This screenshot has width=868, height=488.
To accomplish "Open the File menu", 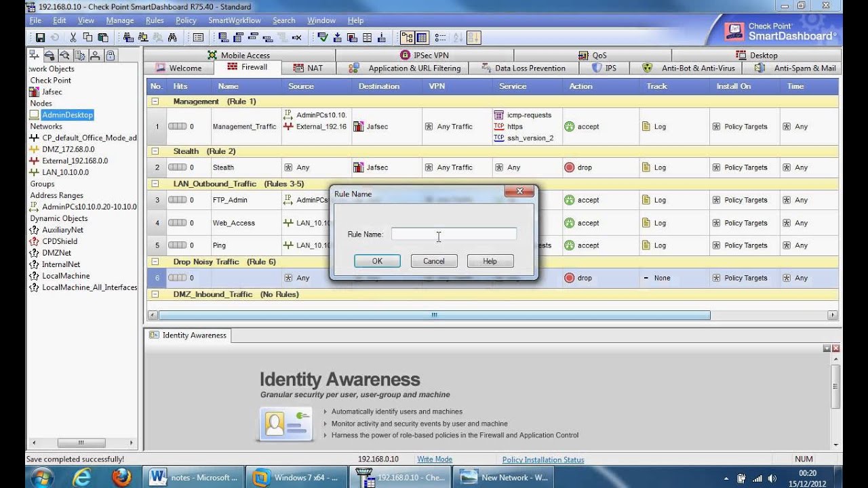I will click(35, 20).
